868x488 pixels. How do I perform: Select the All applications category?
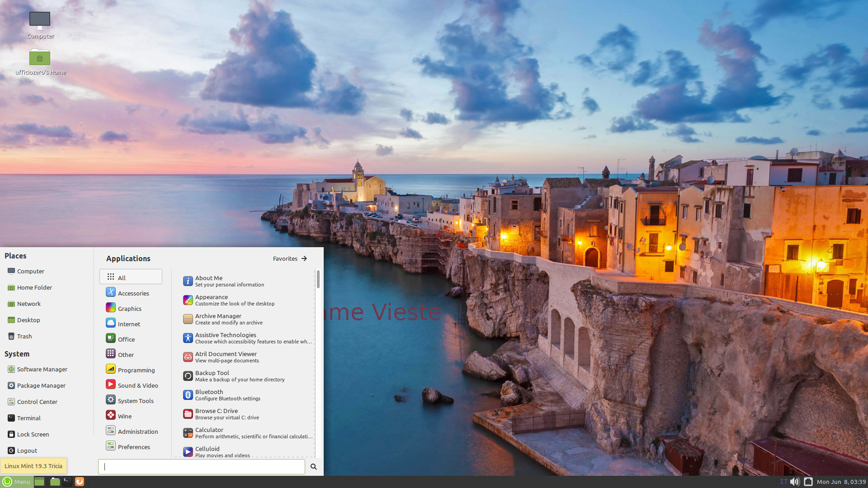pos(131,277)
